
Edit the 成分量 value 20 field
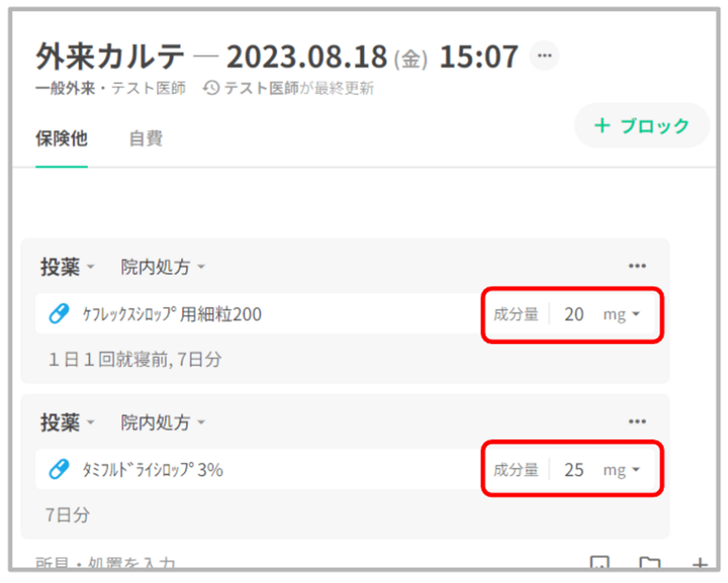click(574, 314)
